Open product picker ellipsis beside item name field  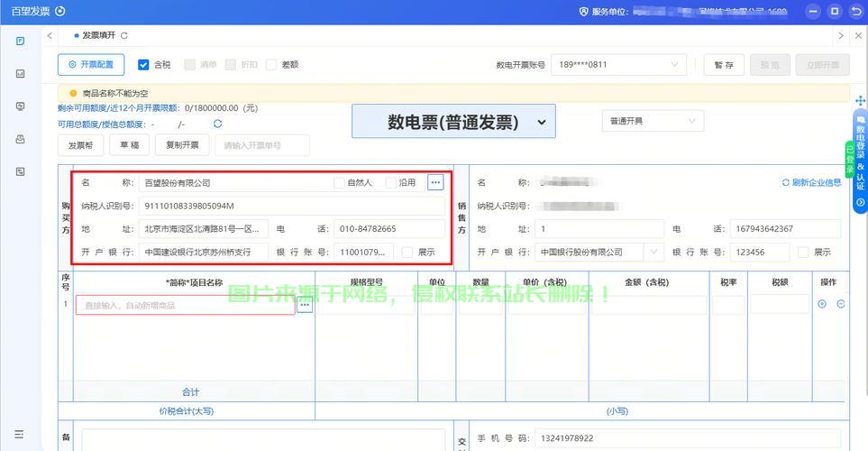[x=305, y=305]
